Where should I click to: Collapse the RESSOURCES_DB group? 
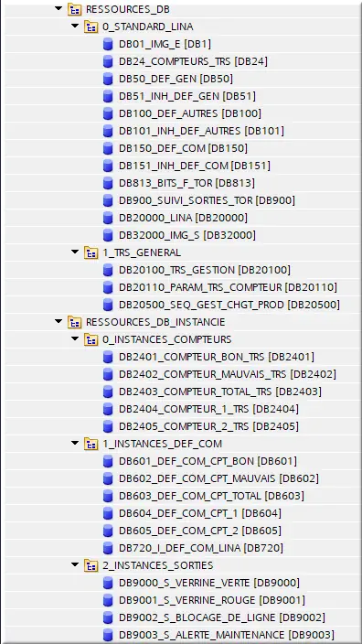(x=59, y=8)
